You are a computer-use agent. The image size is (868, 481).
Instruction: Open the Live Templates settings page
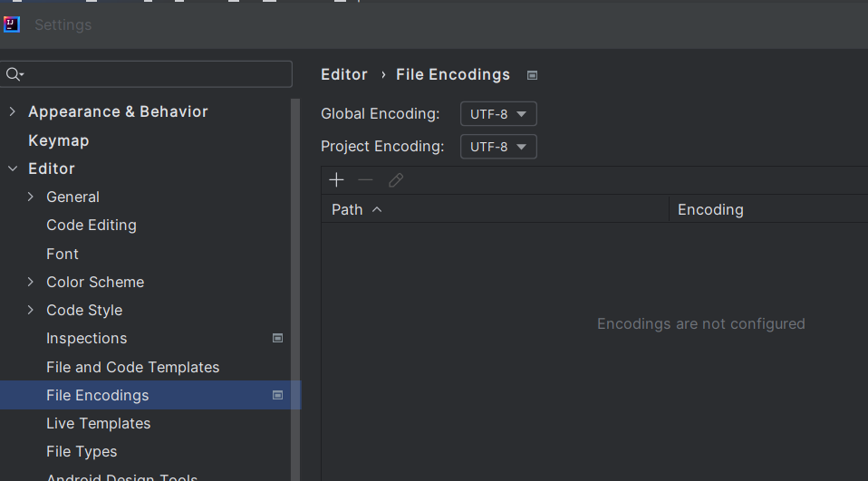coord(98,423)
